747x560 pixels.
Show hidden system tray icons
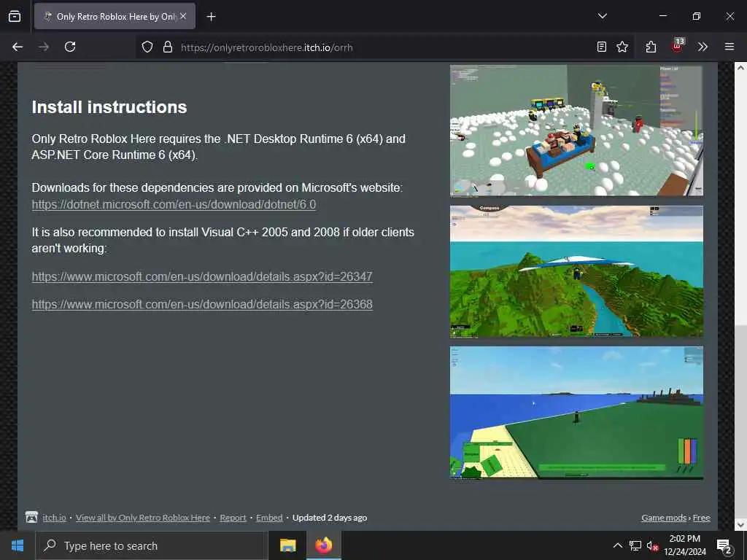(617, 545)
